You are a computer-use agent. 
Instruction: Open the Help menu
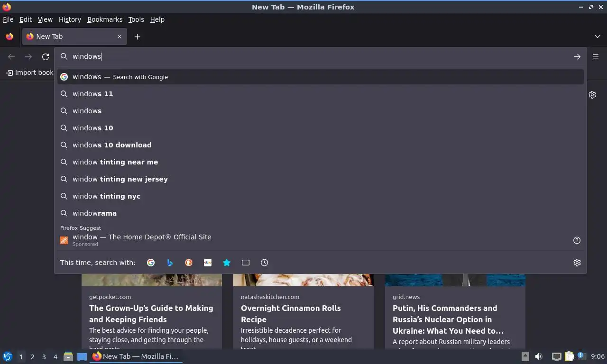point(157,19)
